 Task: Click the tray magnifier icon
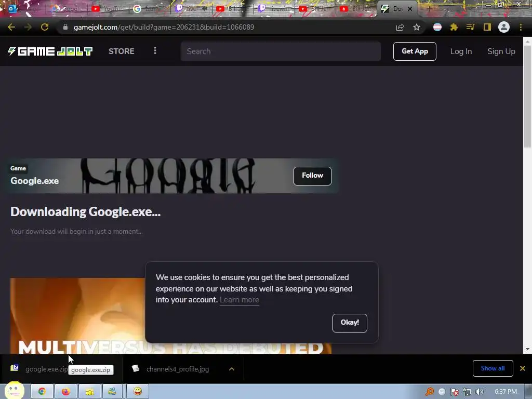[x=430, y=392]
